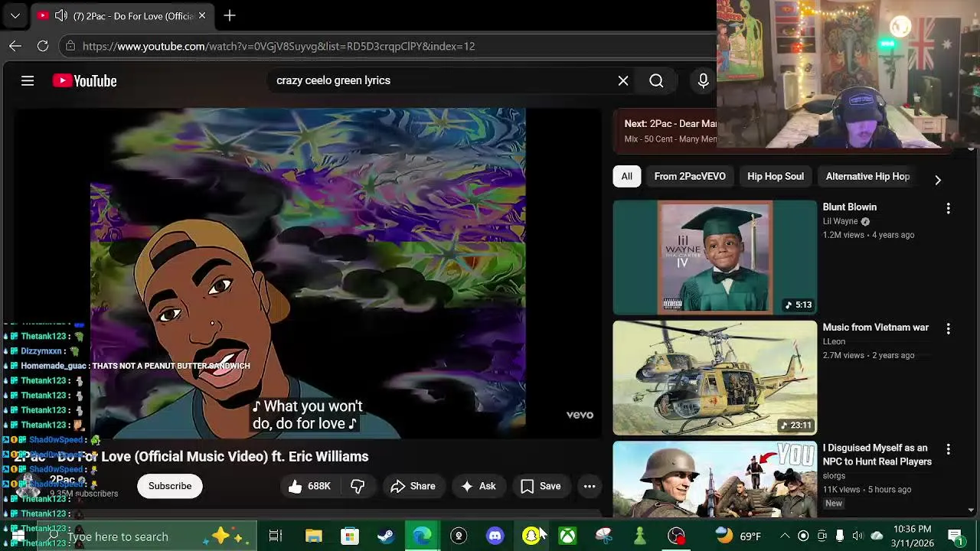Open Steam from the taskbar
This screenshot has height=551, width=980.
(386, 536)
